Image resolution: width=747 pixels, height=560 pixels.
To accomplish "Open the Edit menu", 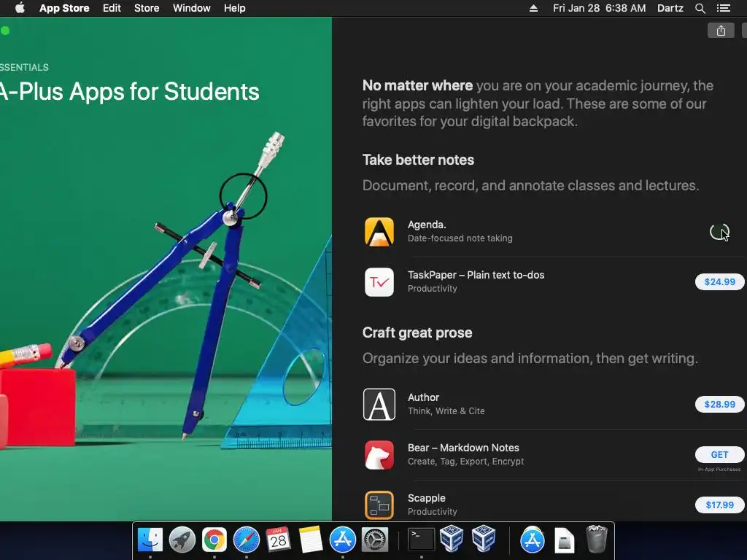I will [112, 8].
